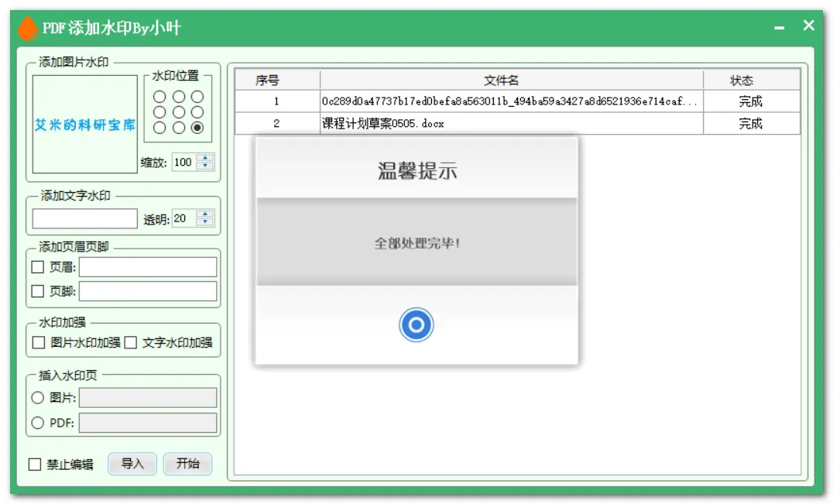This screenshot has width=833, height=504.
Task: Select middle-right watermark position radio
Action: [197, 112]
